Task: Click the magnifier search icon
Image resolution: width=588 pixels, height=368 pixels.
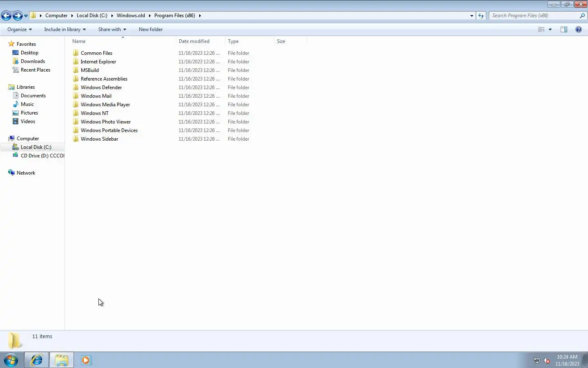Action: click(x=582, y=16)
